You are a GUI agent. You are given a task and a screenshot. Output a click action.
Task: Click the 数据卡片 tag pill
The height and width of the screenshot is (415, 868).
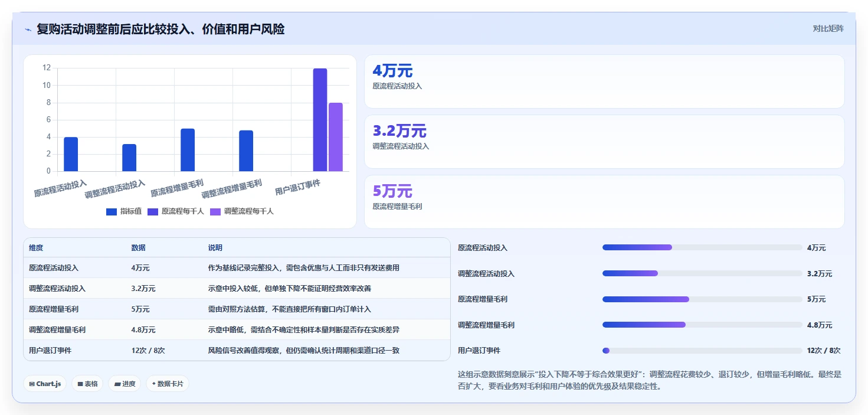pyautogui.click(x=168, y=384)
